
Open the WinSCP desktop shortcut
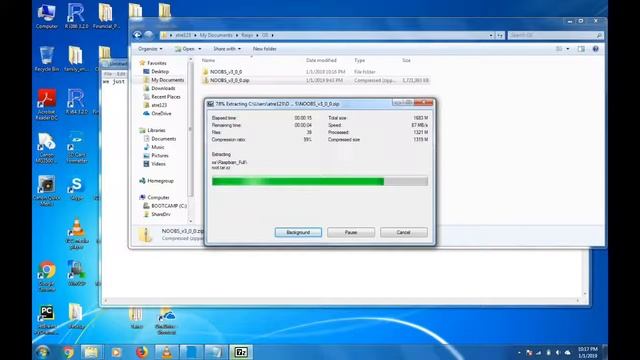click(76, 273)
